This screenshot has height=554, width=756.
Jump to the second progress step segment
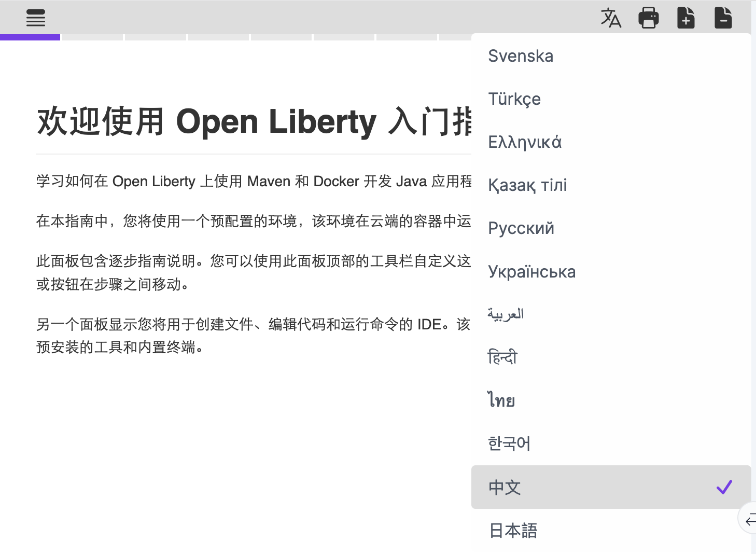pyautogui.click(x=93, y=37)
